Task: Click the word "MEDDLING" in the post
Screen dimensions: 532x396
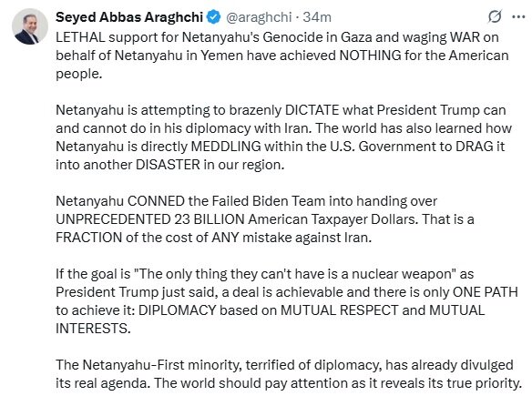Action: [226, 147]
